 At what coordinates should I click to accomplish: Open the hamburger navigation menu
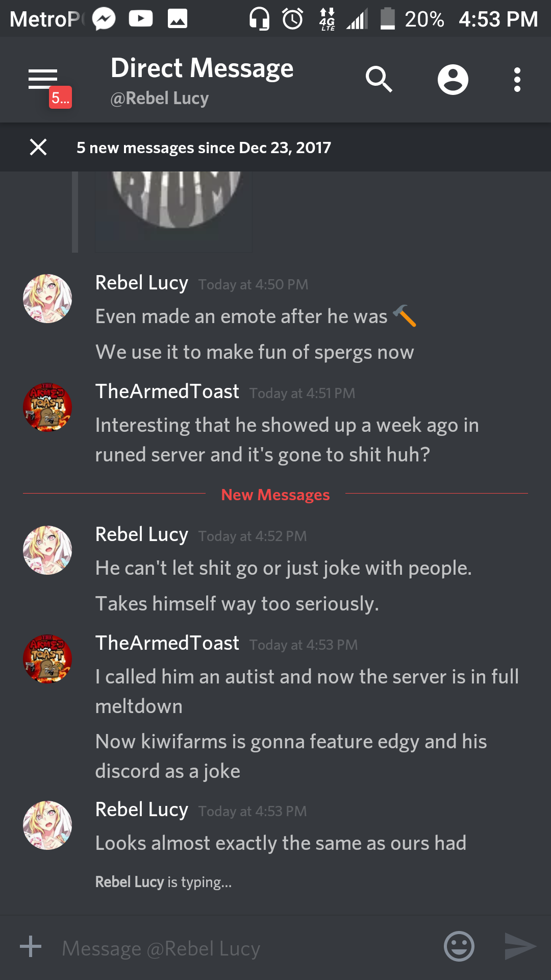click(x=43, y=79)
